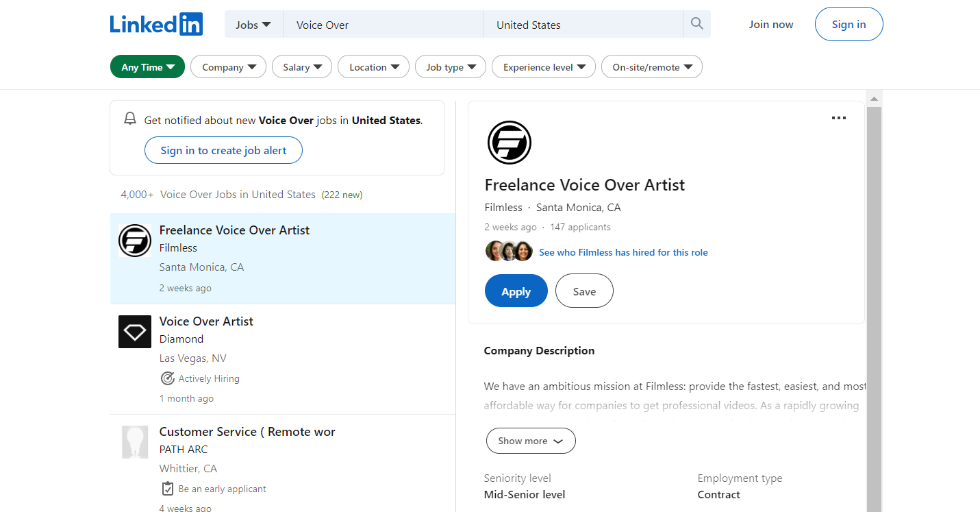
Task: Open the On-site/remote filter
Action: pos(652,66)
